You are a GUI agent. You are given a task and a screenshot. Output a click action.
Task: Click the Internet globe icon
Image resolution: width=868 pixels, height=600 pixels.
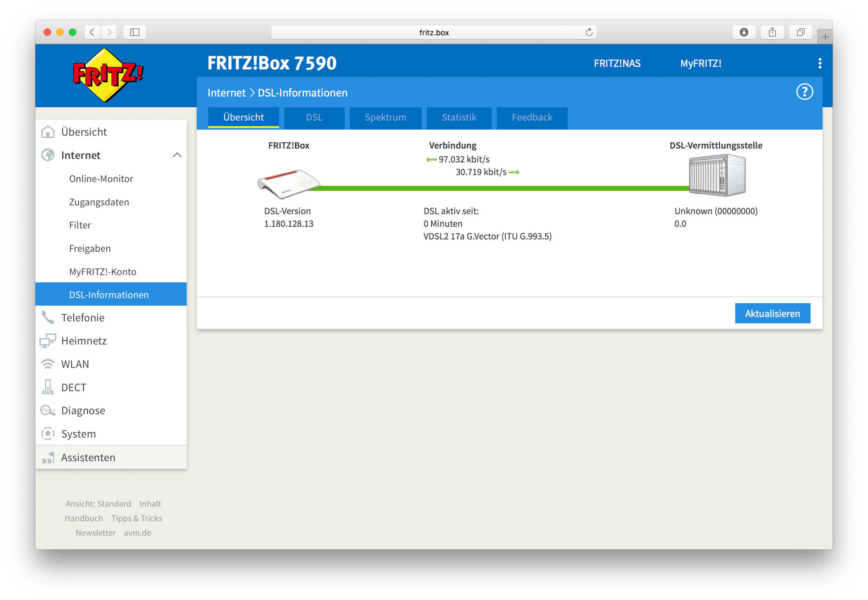(x=48, y=155)
